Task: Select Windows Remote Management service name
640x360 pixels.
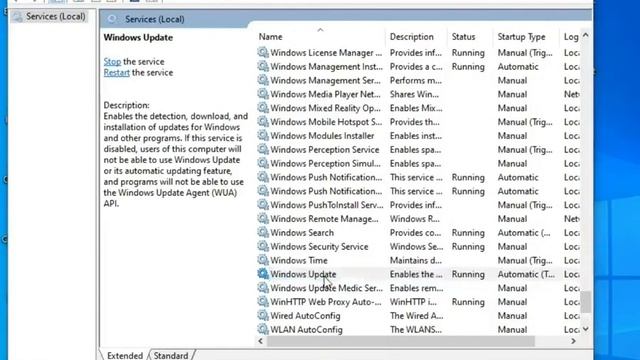Action: pyautogui.click(x=324, y=219)
